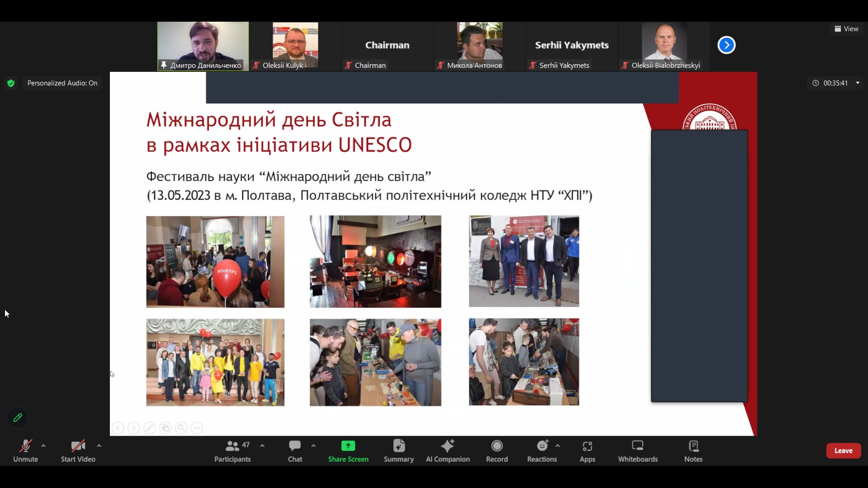Open the View layout menu
868x488 pixels.
click(846, 29)
